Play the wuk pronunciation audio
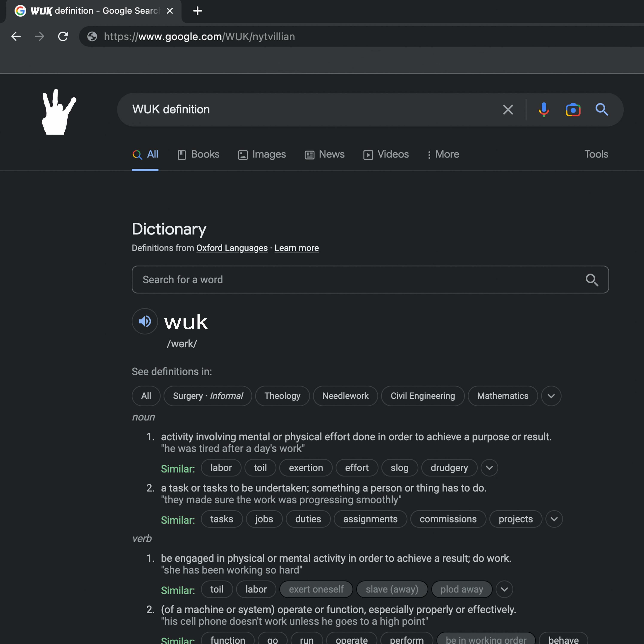644x644 pixels. point(145,321)
